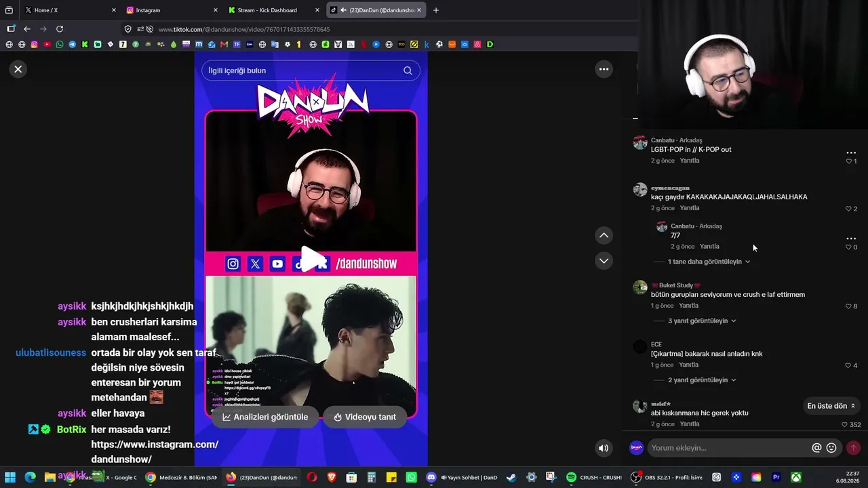The width and height of the screenshot is (868, 488).
Task: Close the Instagram browser tab
Action: (x=216, y=10)
